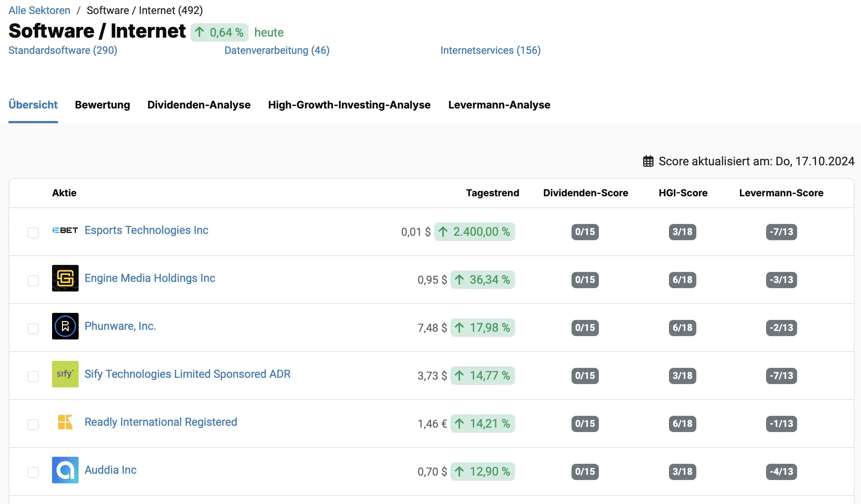
Task: Select the Sify Technologies row checkbox
Action: point(33,377)
